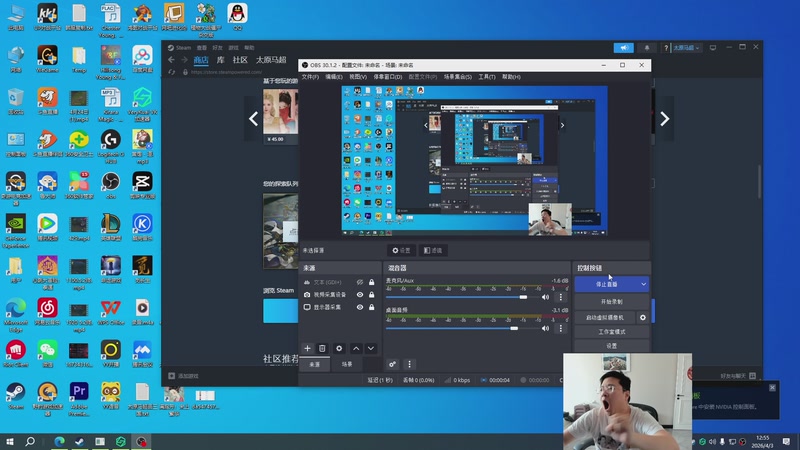Viewport: 800px width, 450px height.
Task: Select the 显示器采集 source row
Action: (340, 307)
